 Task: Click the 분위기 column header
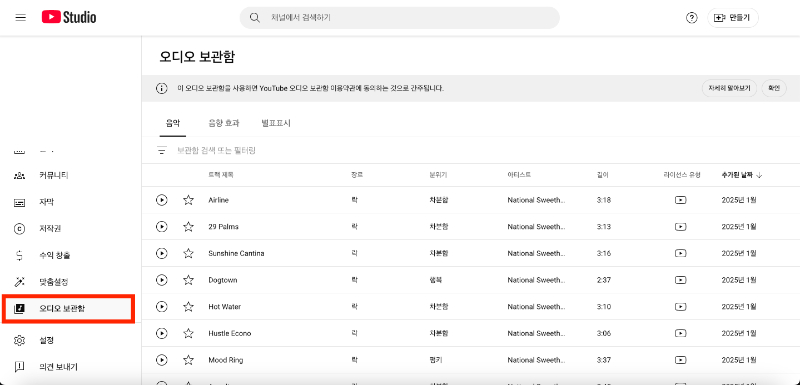(438, 175)
